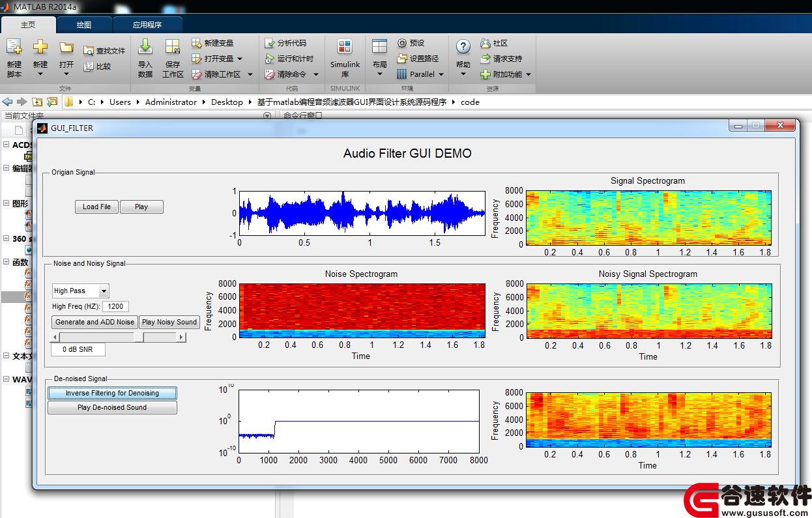Click the Play De-noised Sound button
Viewport: 812px width, 518px height.
point(112,407)
